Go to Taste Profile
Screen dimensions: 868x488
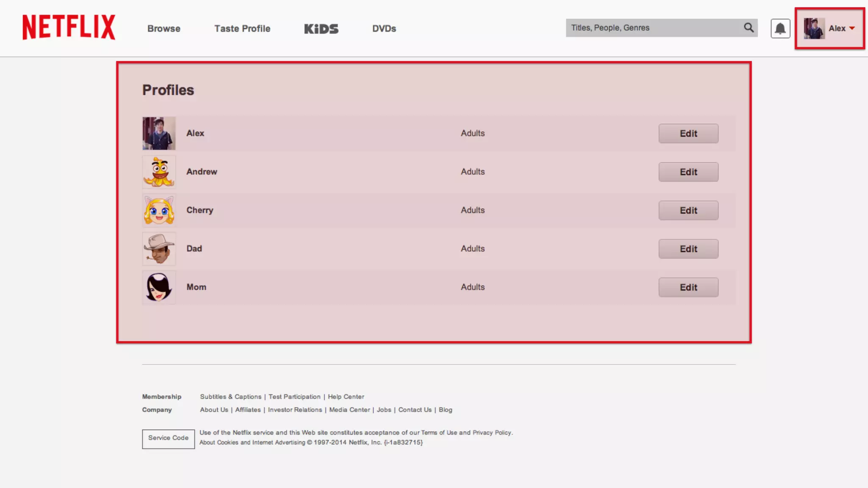pos(242,29)
